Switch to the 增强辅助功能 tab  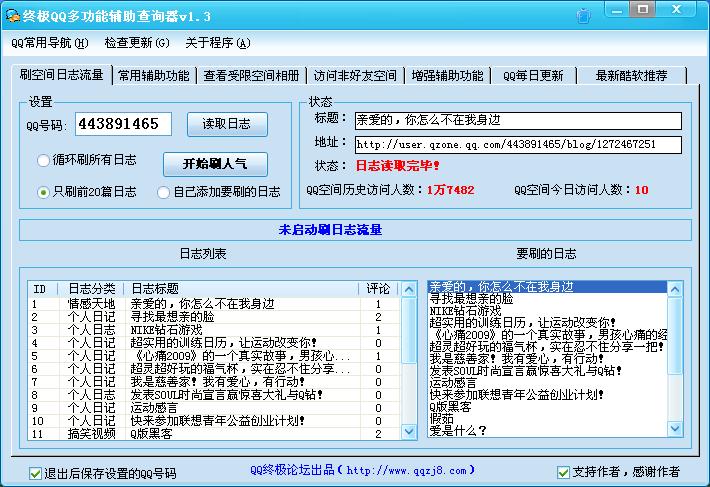447,76
